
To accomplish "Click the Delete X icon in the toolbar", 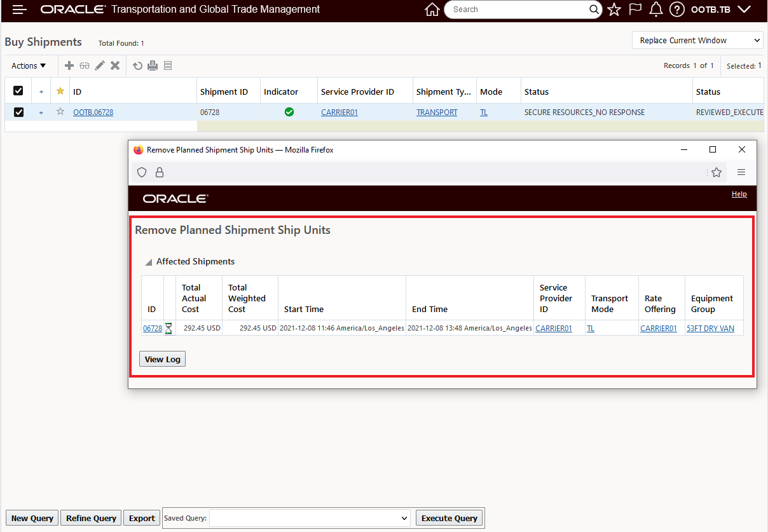I will 115,65.
